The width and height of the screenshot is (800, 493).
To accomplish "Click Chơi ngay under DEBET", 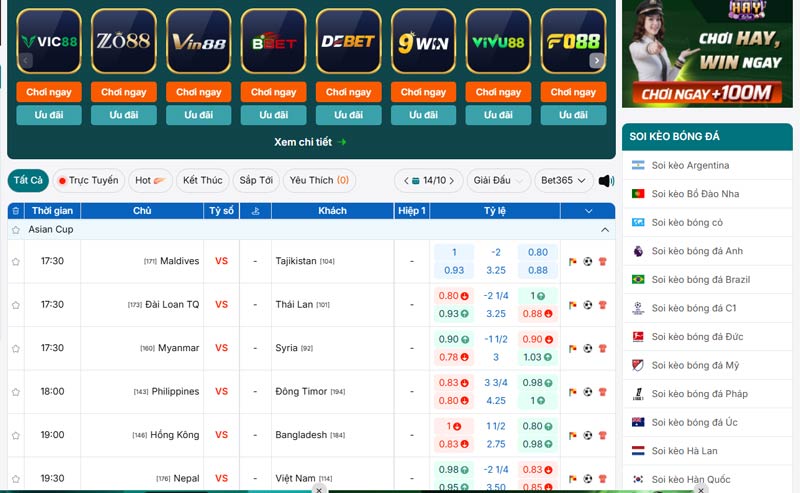I will pyautogui.click(x=348, y=92).
